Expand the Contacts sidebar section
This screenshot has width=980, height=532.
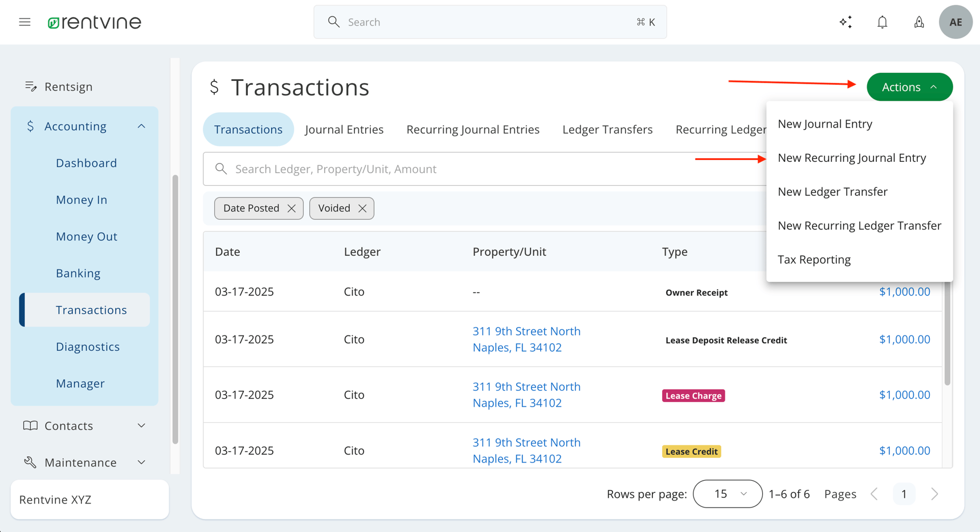coord(141,425)
